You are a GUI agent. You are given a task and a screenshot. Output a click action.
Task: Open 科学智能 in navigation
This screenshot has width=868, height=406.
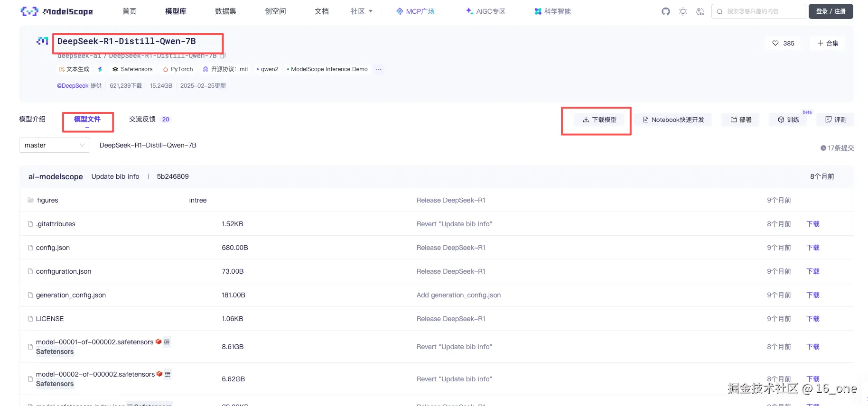click(552, 11)
